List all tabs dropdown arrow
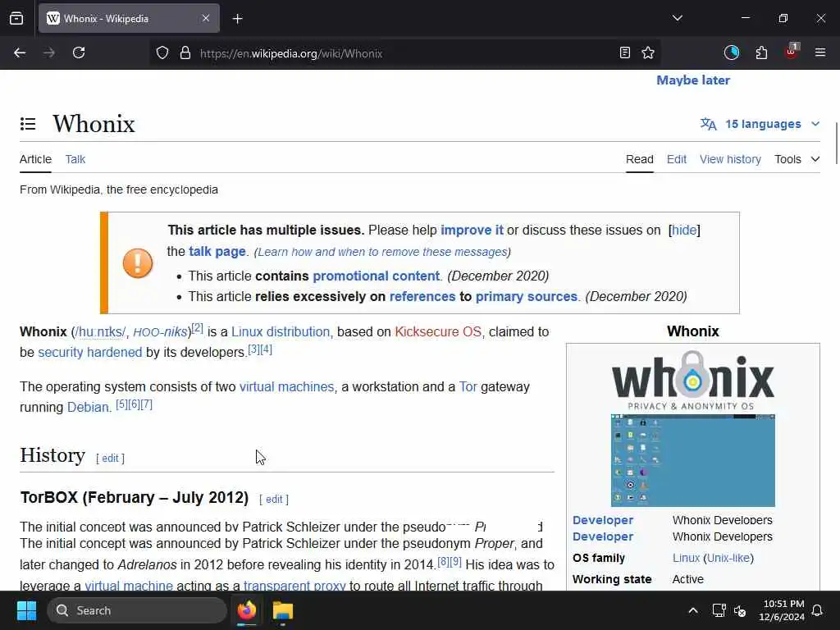 [x=677, y=18]
